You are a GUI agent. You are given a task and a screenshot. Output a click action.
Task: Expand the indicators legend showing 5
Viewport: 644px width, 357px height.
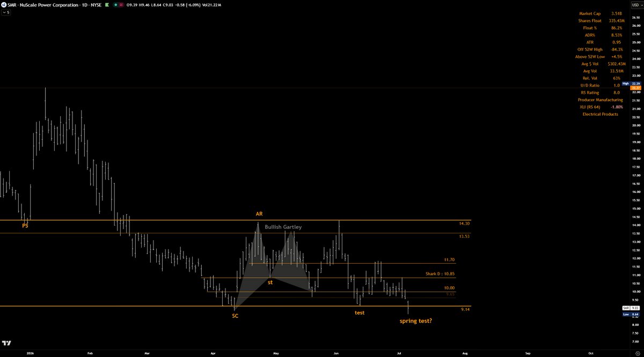pos(5,12)
